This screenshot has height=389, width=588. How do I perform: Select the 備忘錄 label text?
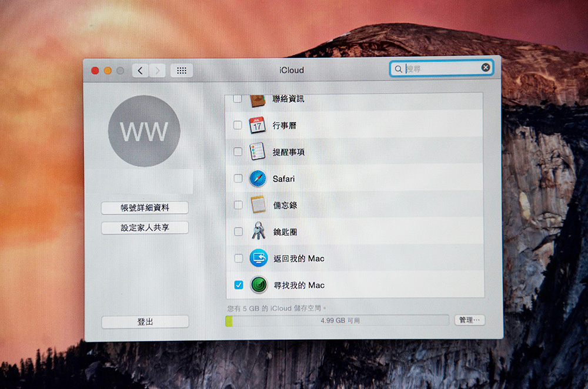[x=285, y=205]
